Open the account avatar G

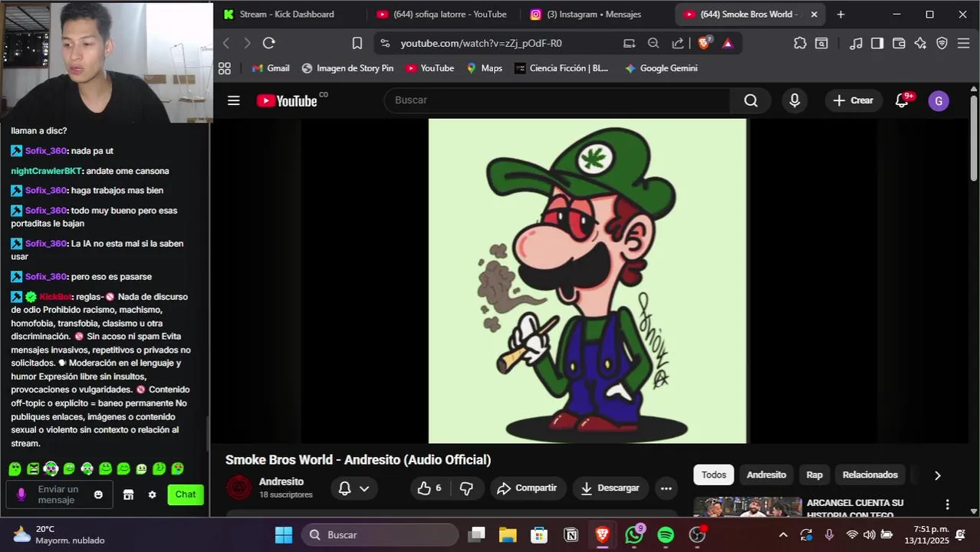click(939, 101)
